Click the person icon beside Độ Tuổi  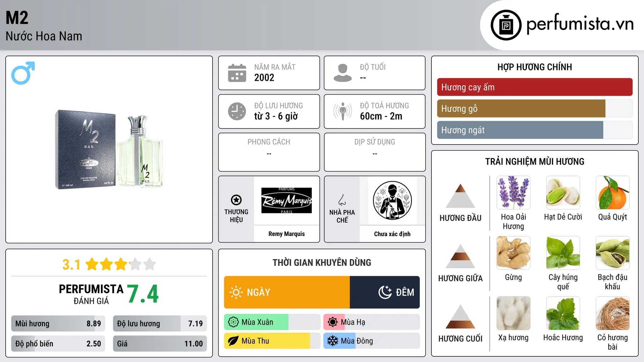tap(343, 73)
